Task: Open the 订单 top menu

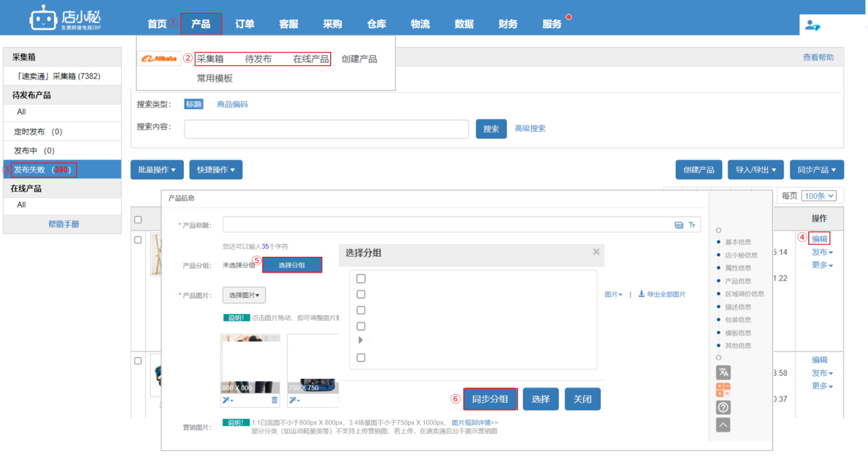Action: (x=244, y=24)
